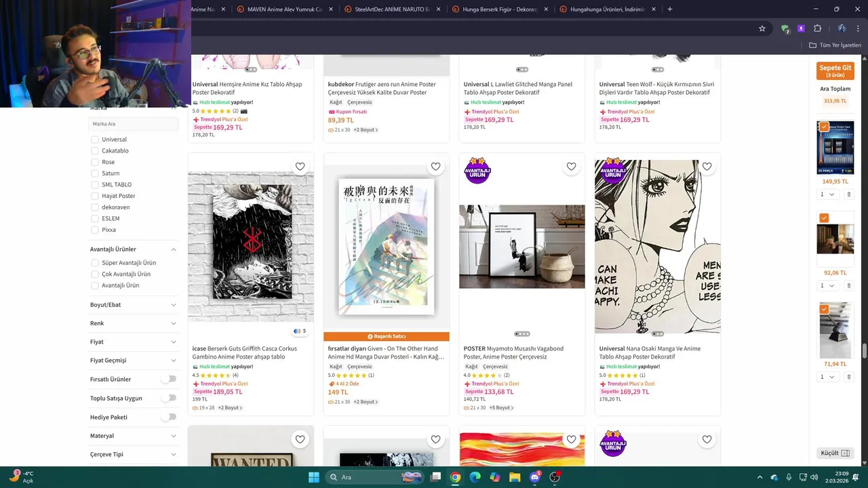The width and height of the screenshot is (868, 488).
Task: Favorite the Miyamoto Musashi Vagabond poster
Action: point(571,167)
